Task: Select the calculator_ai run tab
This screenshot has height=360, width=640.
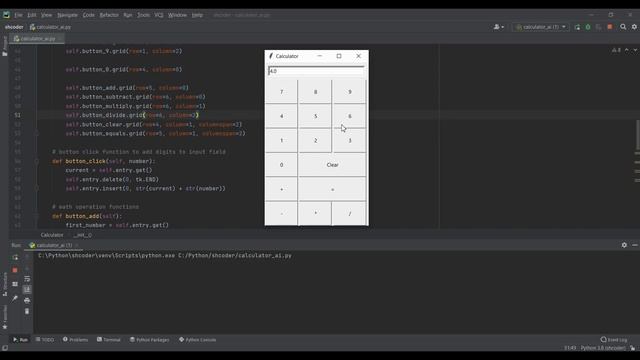Action: point(53,245)
